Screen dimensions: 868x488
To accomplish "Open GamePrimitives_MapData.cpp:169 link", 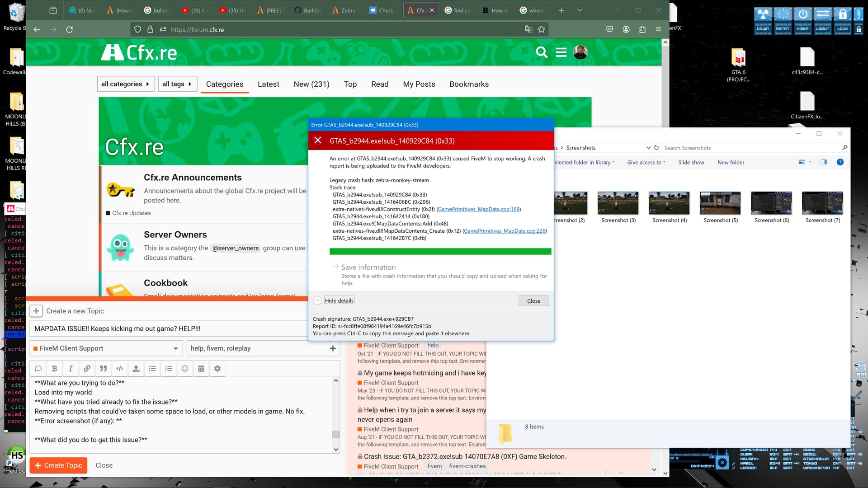I will 479,209.
